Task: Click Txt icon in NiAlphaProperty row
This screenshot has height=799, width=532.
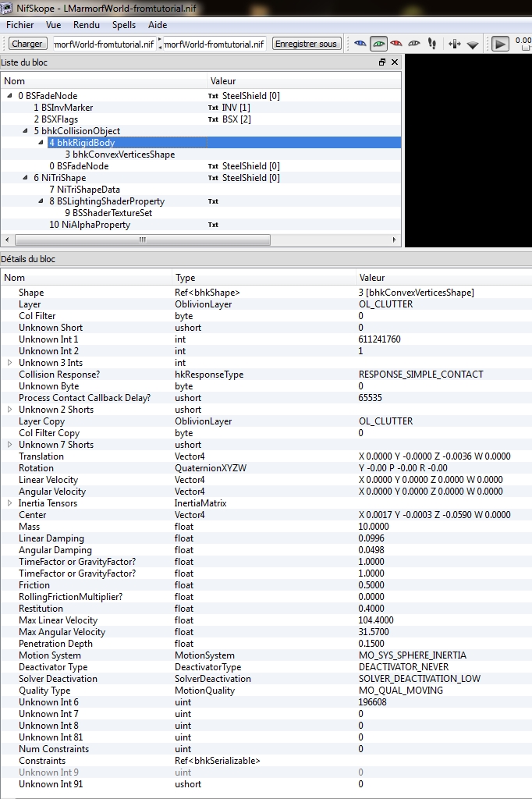Action: pos(213,225)
